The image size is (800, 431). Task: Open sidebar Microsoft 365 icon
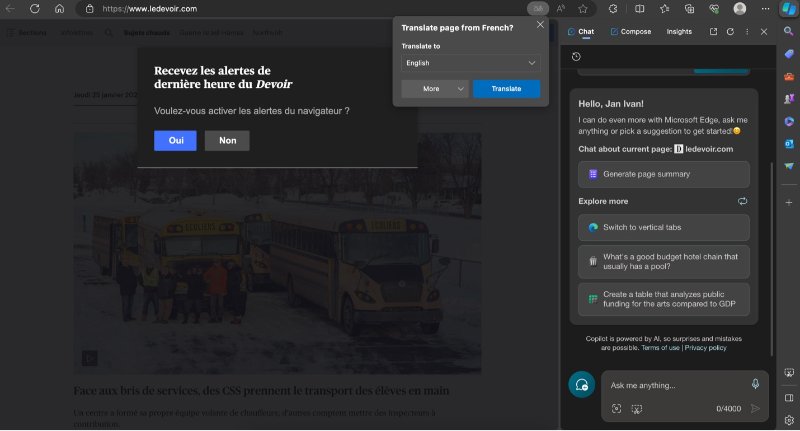tap(789, 121)
